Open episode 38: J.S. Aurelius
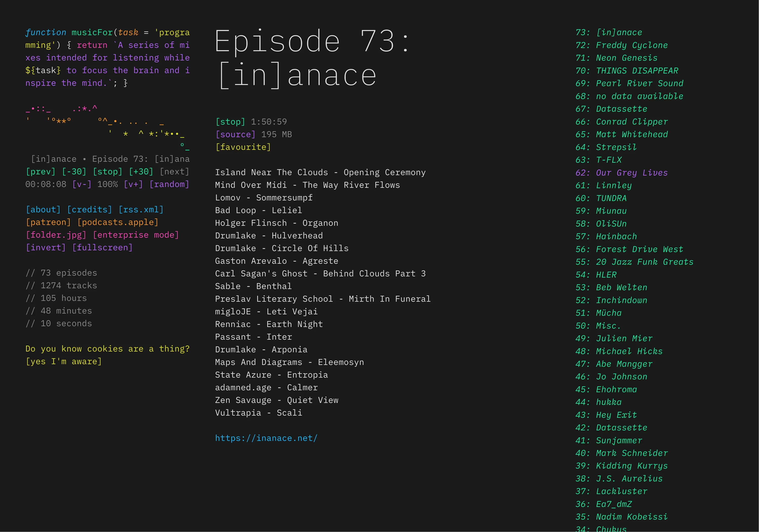The height and width of the screenshot is (532, 759). click(619, 478)
